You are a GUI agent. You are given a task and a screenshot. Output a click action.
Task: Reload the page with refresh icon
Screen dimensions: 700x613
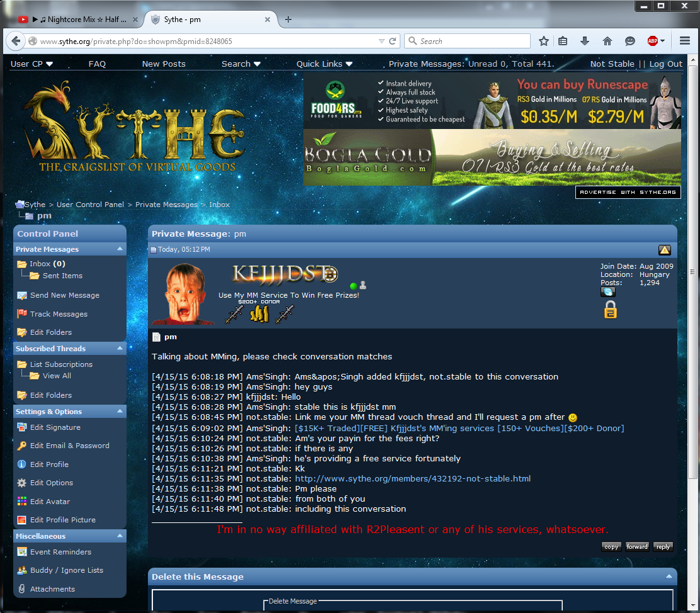pos(392,41)
